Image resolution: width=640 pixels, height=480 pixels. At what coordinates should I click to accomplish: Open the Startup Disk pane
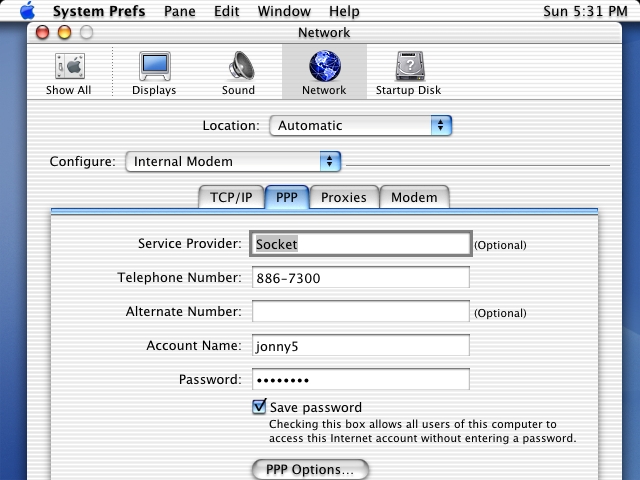[409, 73]
